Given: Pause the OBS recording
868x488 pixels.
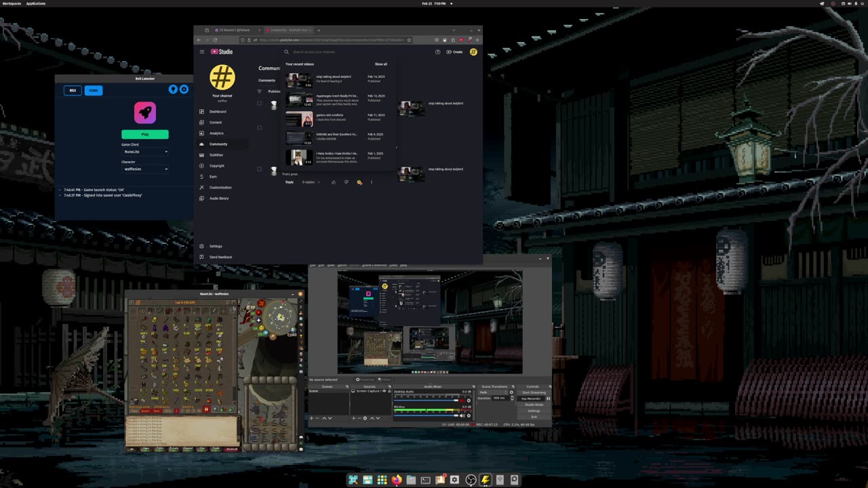Looking at the screenshot, I should pyautogui.click(x=548, y=399).
